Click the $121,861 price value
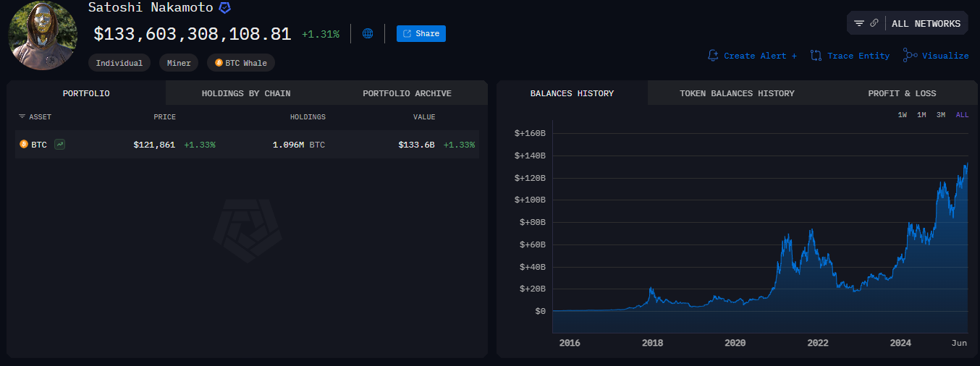This screenshot has height=366, width=980. [x=154, y=145]
